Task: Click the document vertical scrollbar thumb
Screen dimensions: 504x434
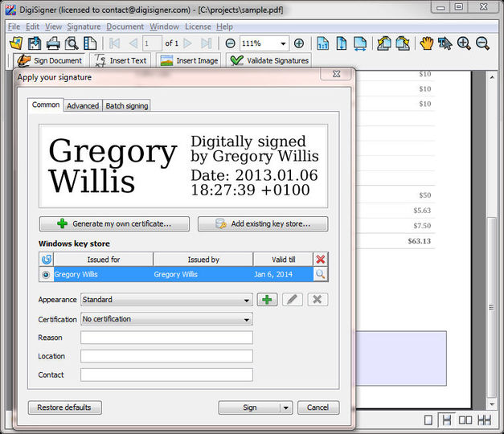Action: click(491, 308)
